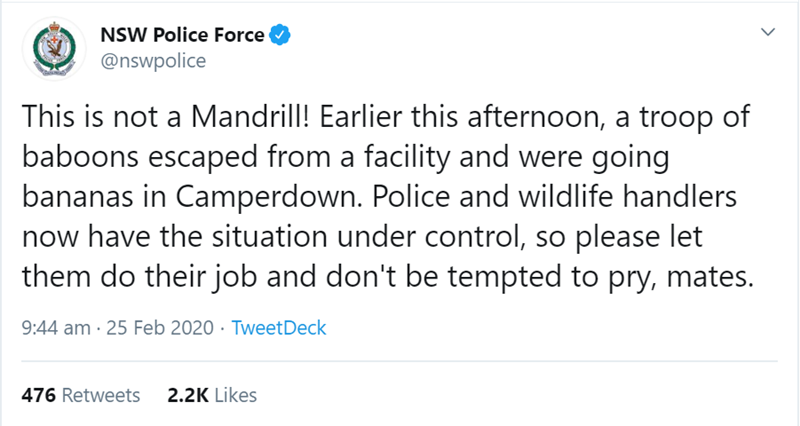This screenshot has width=800, height=426.
Task: Click the word Retweets below the tweet
Action: [101, 395]
